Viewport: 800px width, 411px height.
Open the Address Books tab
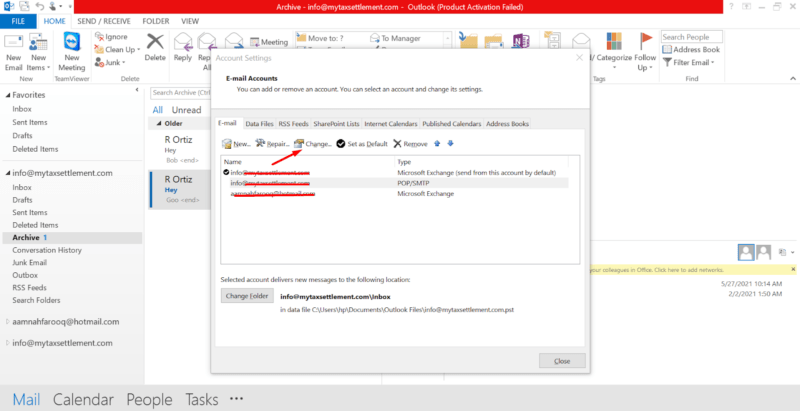tap(507, 124)
